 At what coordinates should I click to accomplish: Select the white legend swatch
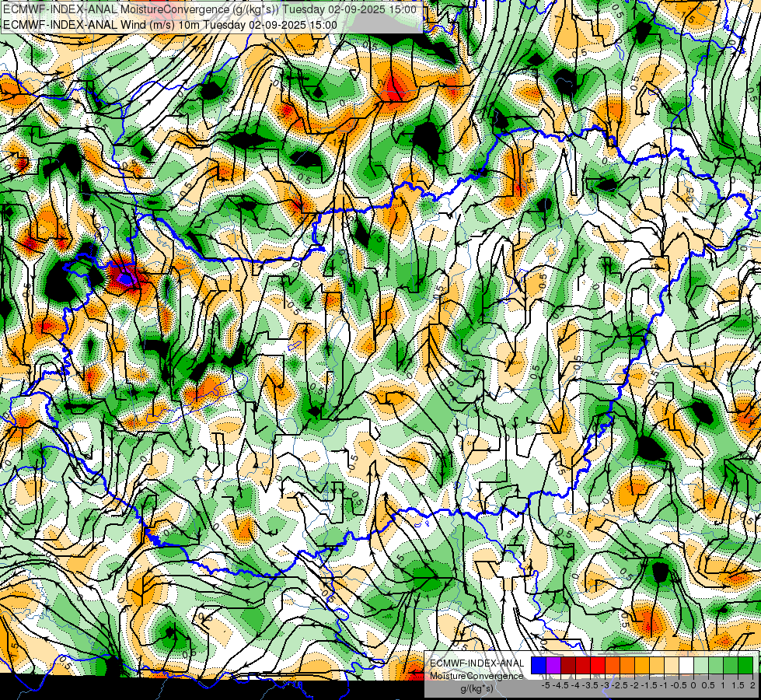tap(686, 666)
